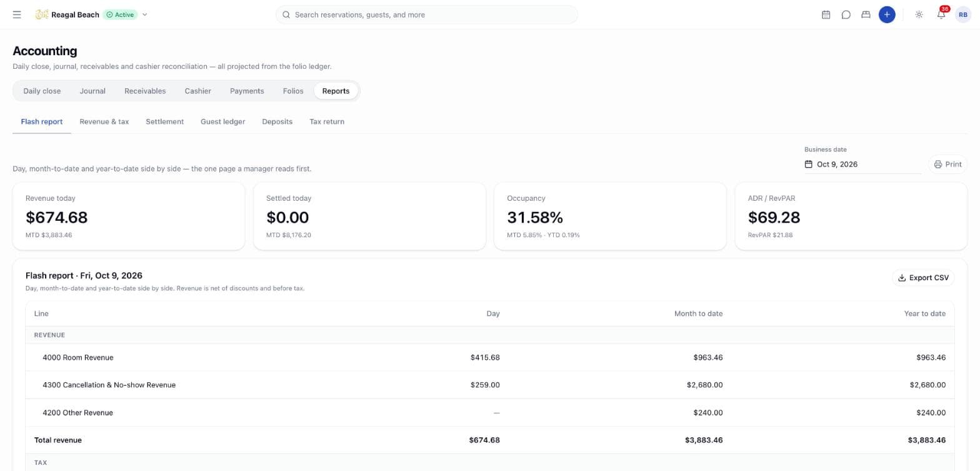
Task: Open the Business date picker
Action: coord(862,165)
